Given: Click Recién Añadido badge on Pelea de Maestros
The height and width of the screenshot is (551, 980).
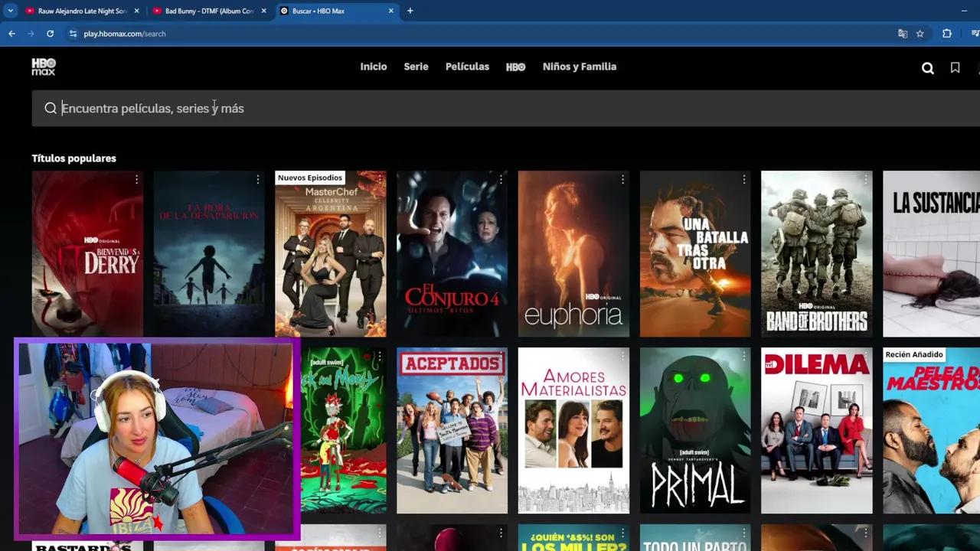Looking at the screenshot, I should point(914,354).
